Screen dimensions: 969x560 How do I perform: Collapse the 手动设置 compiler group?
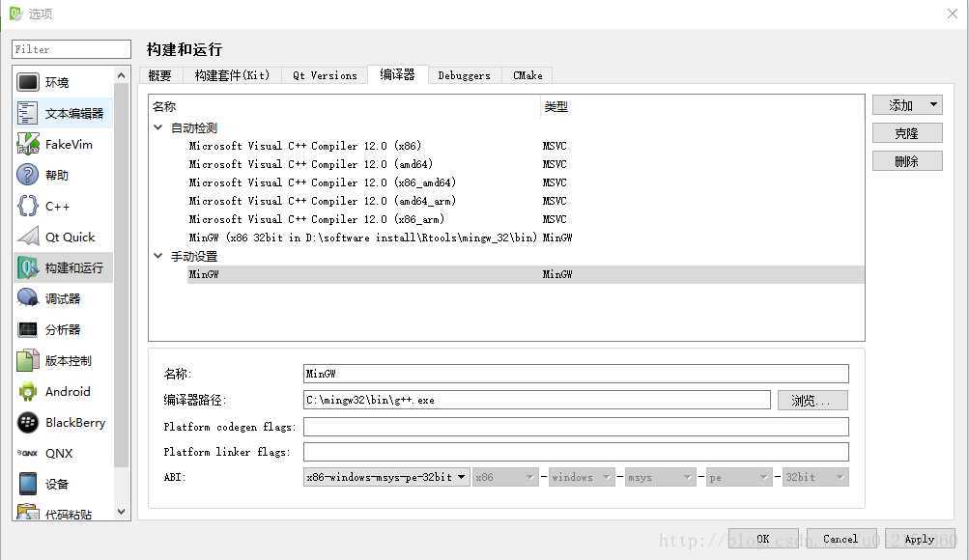(x=158, y=256)
